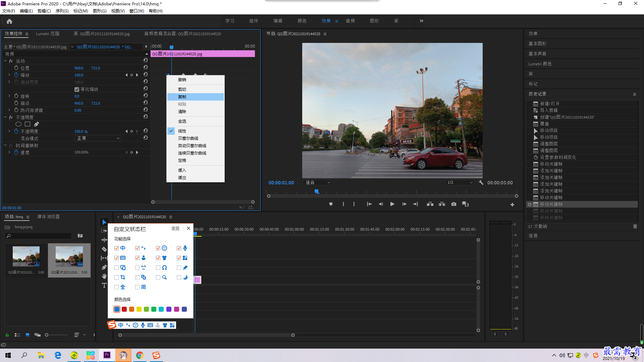Collapse the Opacity (不透明度) effect group
This screenshot has height=362, width=644.
5,117
